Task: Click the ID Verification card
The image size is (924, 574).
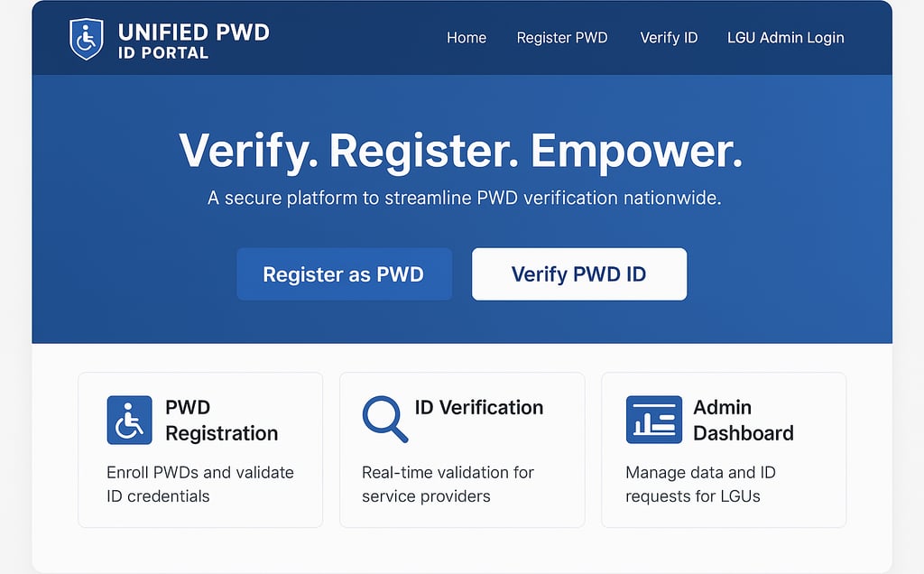Action: 462,449
